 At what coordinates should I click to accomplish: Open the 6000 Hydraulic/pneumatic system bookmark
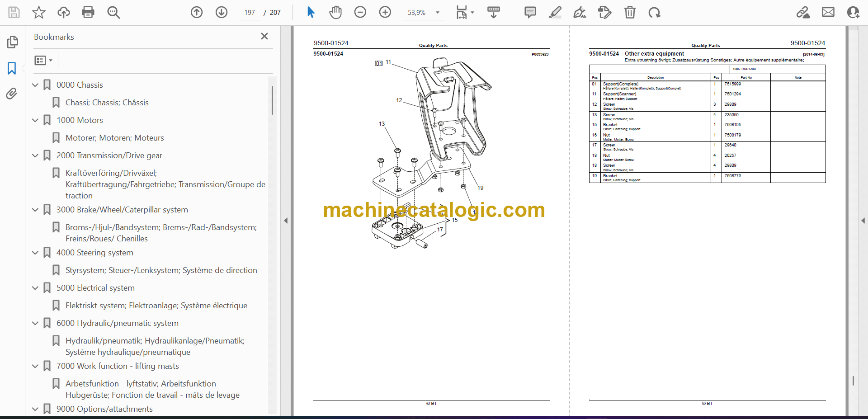118,323
